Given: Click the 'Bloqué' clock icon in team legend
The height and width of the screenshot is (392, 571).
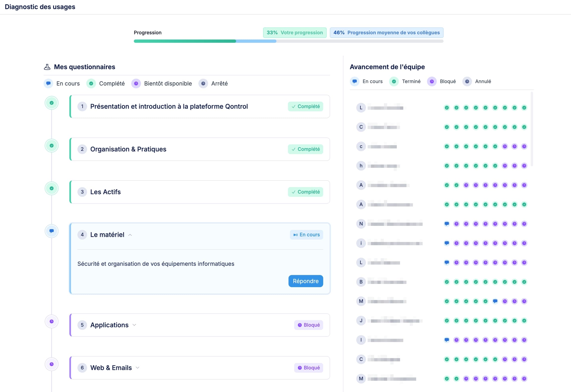Looking at the screenshot, I should click(432, 81).
